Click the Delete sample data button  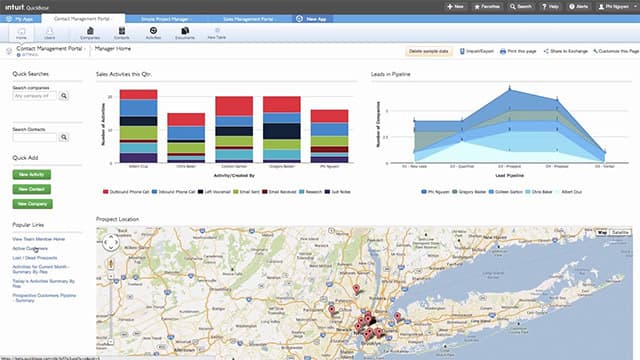pyautogui.click(x=429, y=51)
